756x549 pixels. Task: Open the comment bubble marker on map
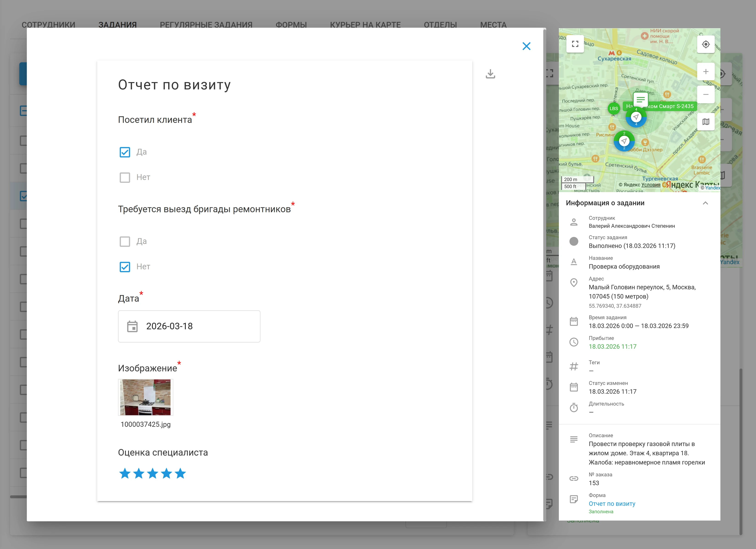tap(640, 99)
